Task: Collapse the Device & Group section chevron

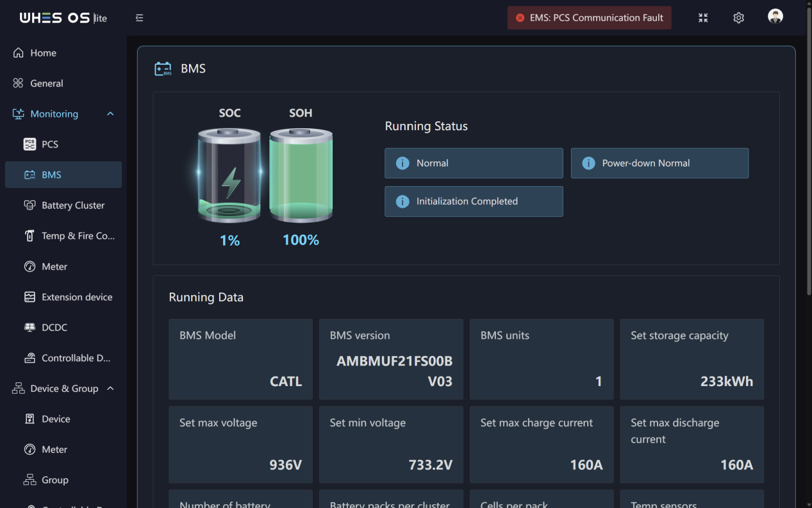Action: pyautogui.click(x=110, y=389)
